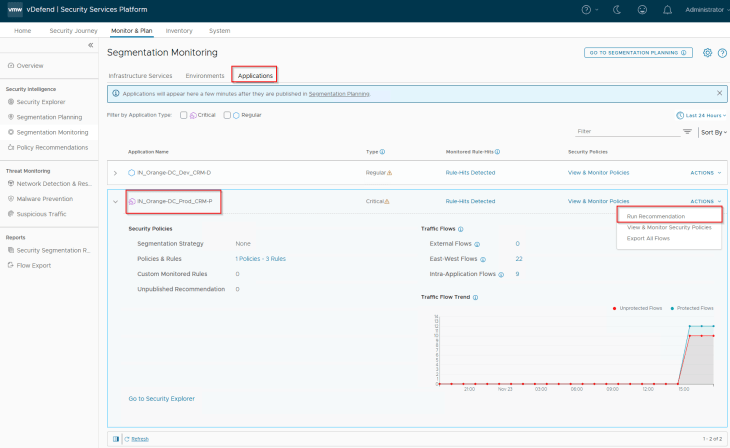This screenshot has width=730, height=448.
Task: Click info icon next to Traffic Flow Trend
Action: [x=475, y=297]
